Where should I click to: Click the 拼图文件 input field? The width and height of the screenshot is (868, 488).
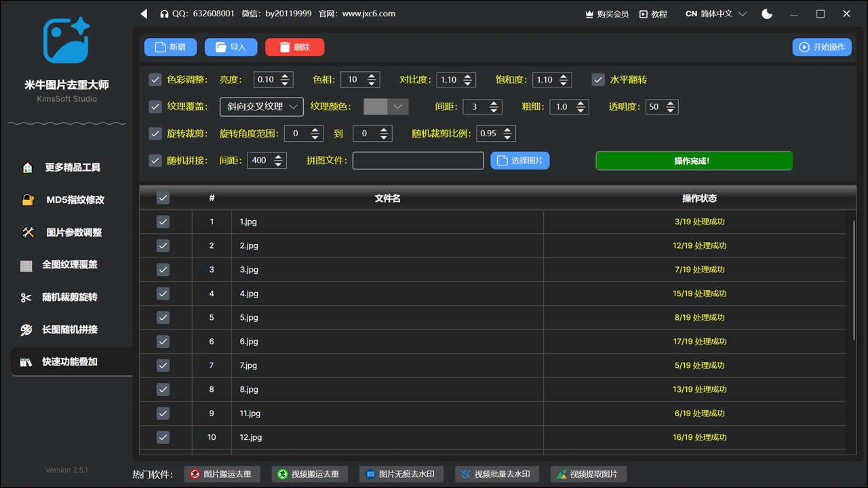pyautogui.click(x=418, y=161)
